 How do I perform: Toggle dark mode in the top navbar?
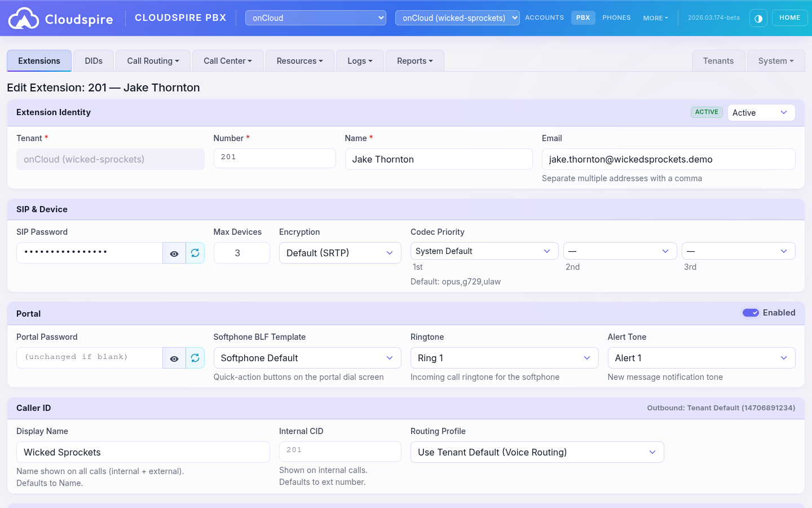click(758, 17)
